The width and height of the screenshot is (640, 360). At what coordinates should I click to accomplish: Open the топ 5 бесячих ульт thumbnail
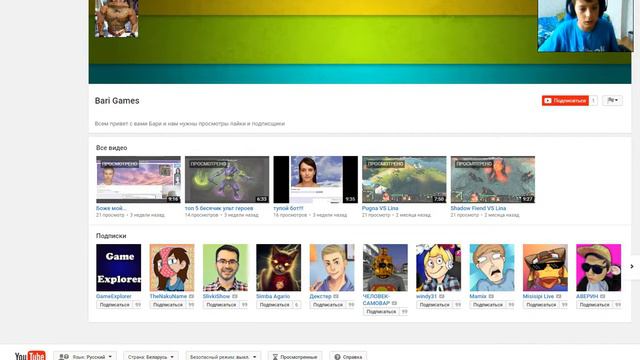point(227,180)
